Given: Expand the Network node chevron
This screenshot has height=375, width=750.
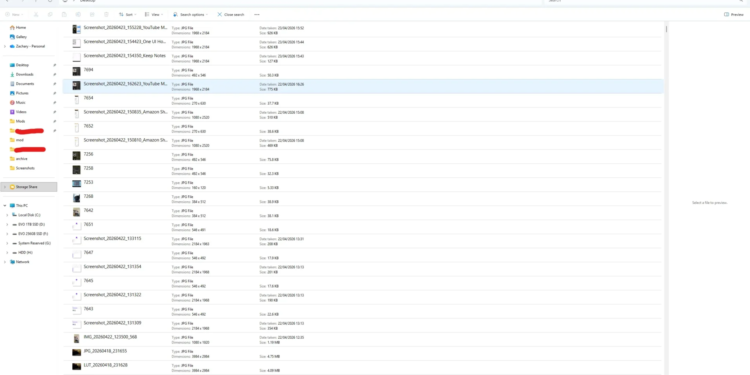Looking at the screenshot, I should tap(5, 262).
